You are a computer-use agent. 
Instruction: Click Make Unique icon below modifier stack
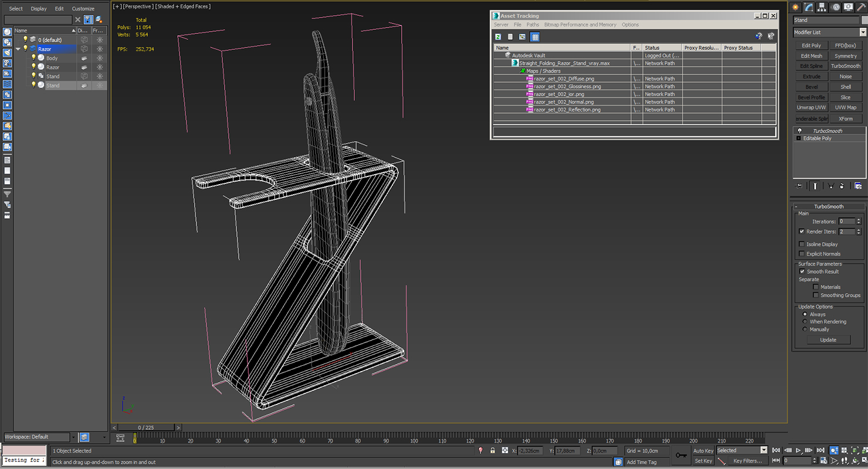pos(830,186)
